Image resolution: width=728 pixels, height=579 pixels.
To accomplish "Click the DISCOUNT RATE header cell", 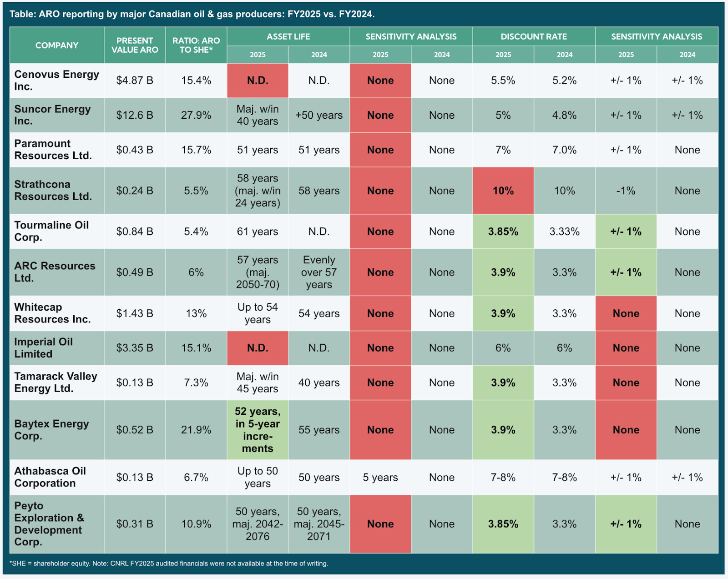I will (533, 36).
